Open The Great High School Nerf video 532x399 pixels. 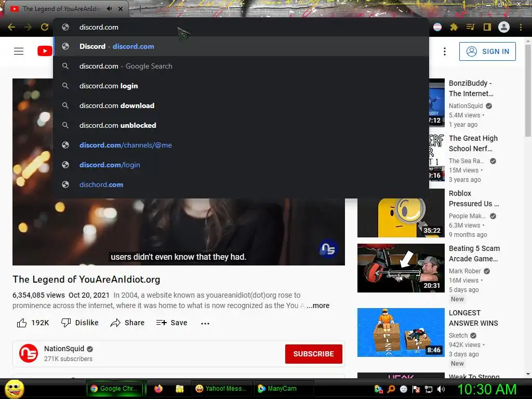pyautogui.click(x=473, y=143)
